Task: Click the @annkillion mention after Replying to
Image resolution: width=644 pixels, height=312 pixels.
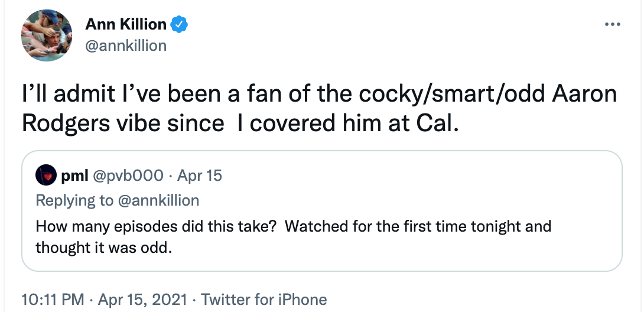Action: tap(158, 200)
